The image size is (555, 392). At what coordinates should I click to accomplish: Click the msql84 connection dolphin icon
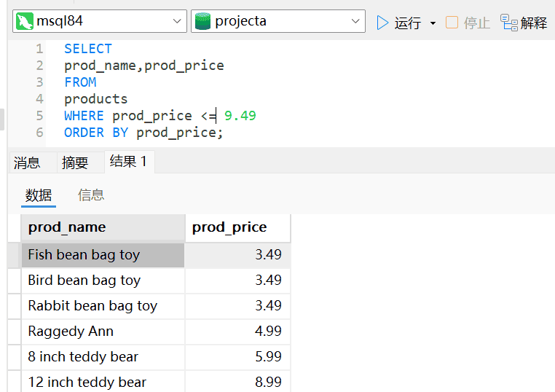pos(25,21)
